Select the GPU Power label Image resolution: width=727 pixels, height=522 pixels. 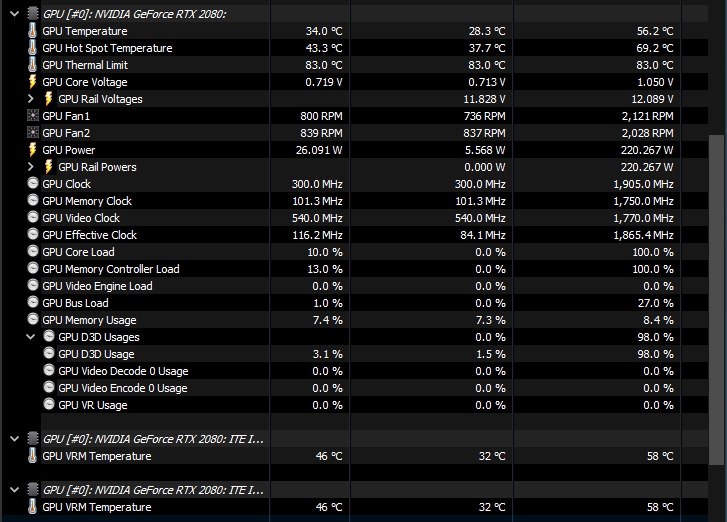click(x=69, y=150)
